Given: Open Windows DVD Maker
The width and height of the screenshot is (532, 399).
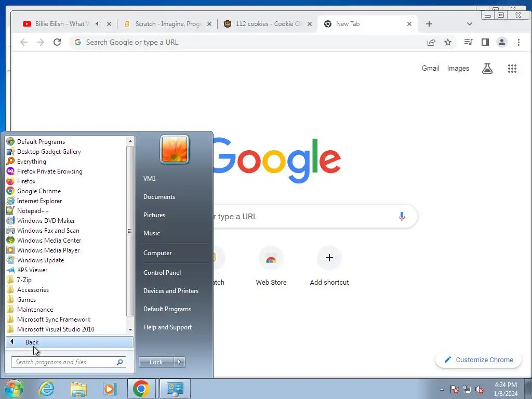Looking at the screenshot, I should [66, 220].
